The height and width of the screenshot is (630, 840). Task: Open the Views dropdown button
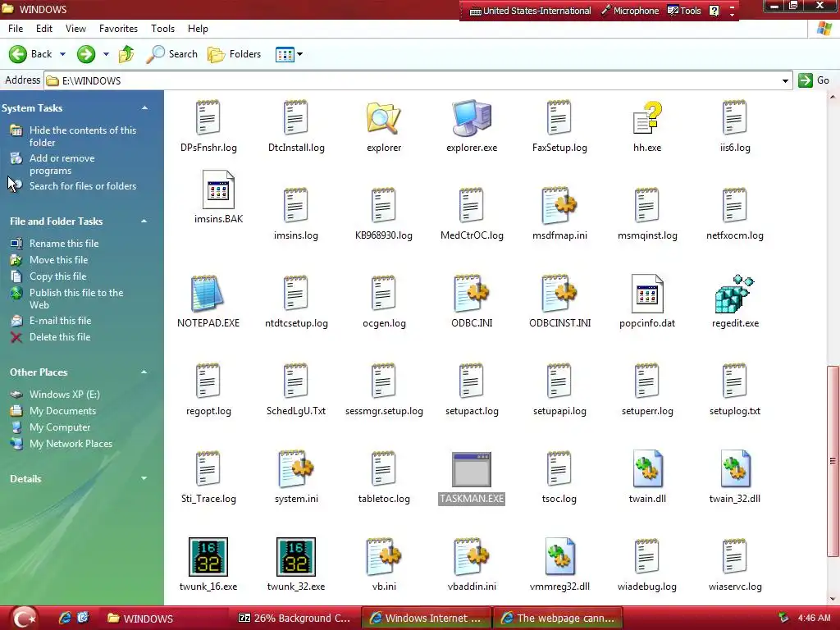(289, 54)
